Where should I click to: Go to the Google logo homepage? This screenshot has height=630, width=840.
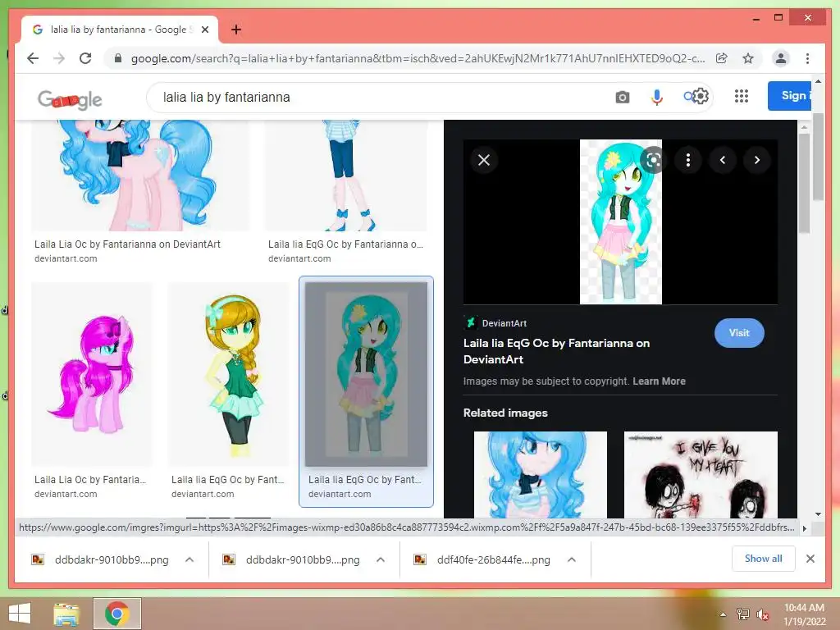[x=70, y=99]
